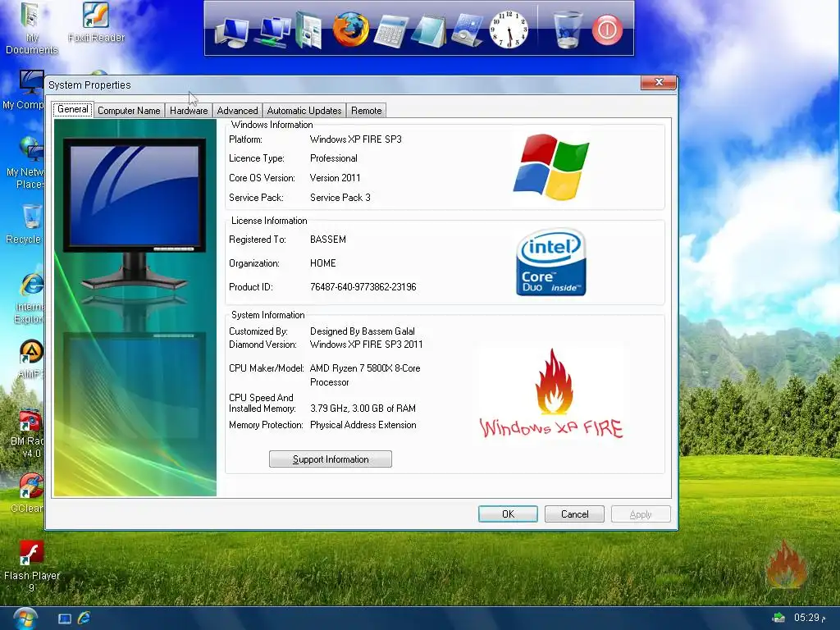840x630 pixels.
Task: Launch Foxit Reader desktop shortcut
Action: pyautogui.click(x=97, y=22)
